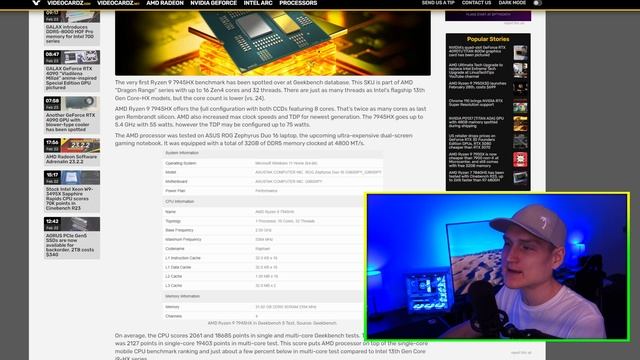
Task: Click Power Plan table row label
Action: (x=175, y=191)
